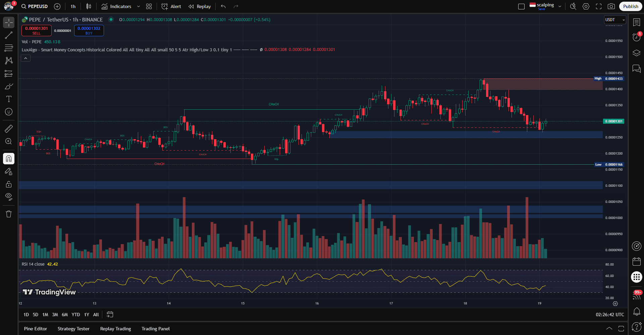Viewport: 644px width, 335px height.
Task: Select the 1D date range
Action: click(26, 315)
